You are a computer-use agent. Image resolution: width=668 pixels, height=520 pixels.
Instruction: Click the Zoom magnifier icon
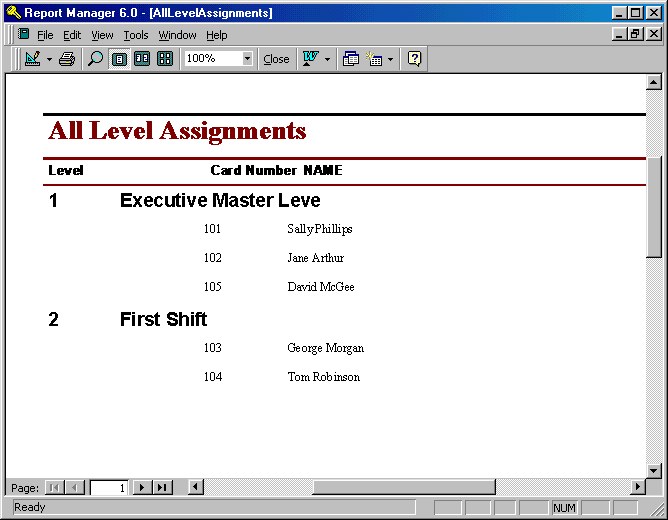click(x=96, y=59)
